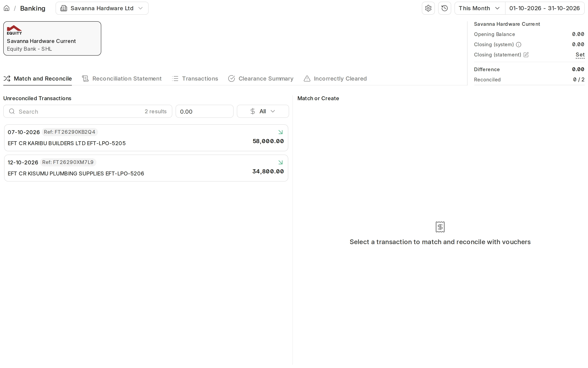Click Equity bank logo

(14, 30)
